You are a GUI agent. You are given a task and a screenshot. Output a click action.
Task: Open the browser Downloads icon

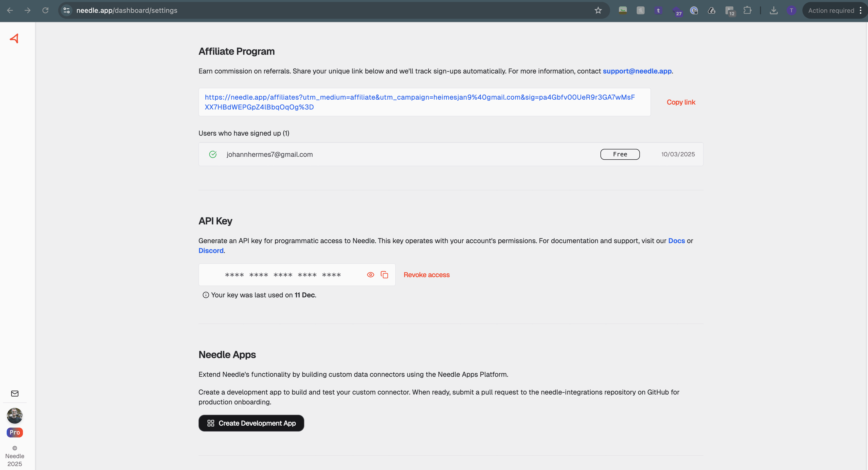(x=774, y=10)
